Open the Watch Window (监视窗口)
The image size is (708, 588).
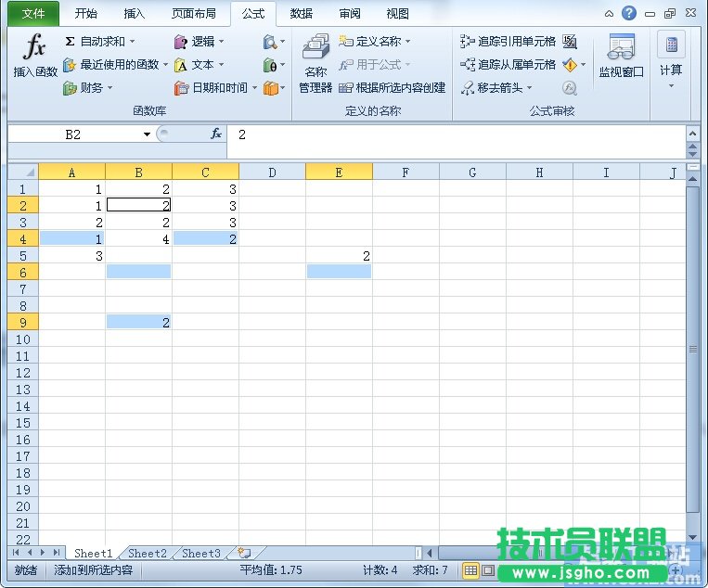point(621,58)
